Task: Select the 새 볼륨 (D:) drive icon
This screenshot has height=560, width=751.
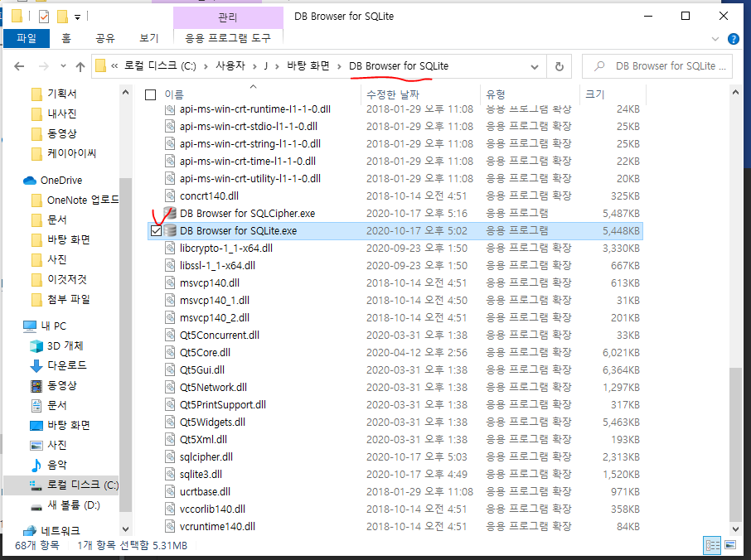Action: click(x=36, y=506)
